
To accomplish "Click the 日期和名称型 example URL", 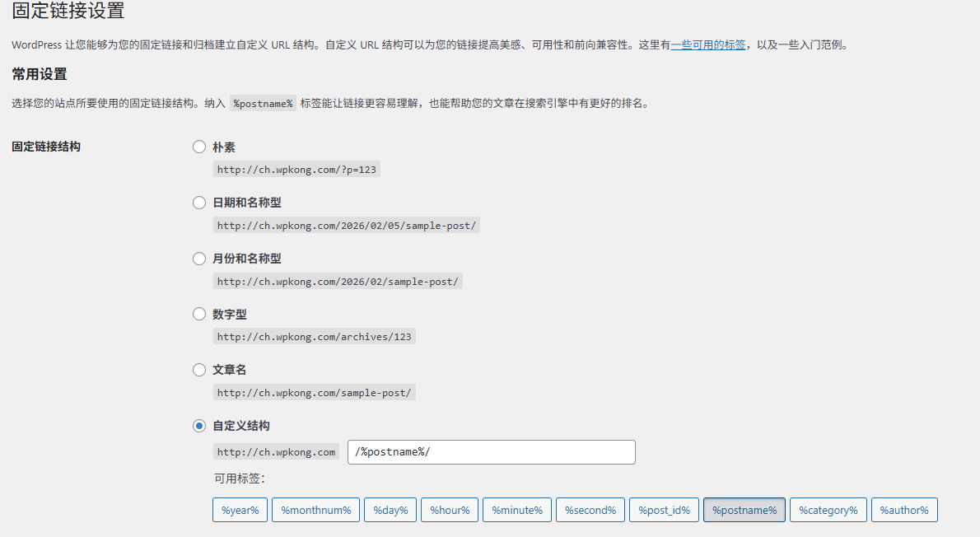I will point(346,224).
